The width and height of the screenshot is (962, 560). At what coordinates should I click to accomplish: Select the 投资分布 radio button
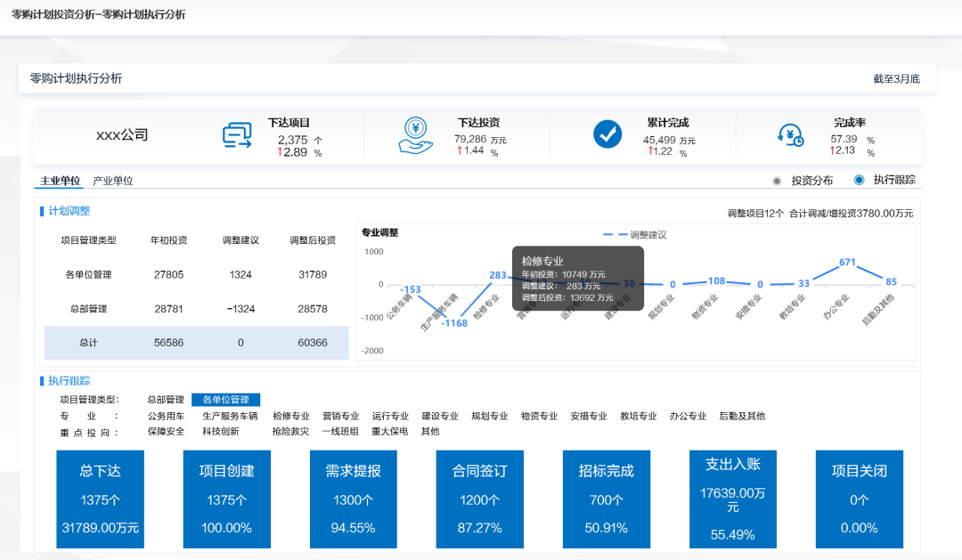pos(777,180)
